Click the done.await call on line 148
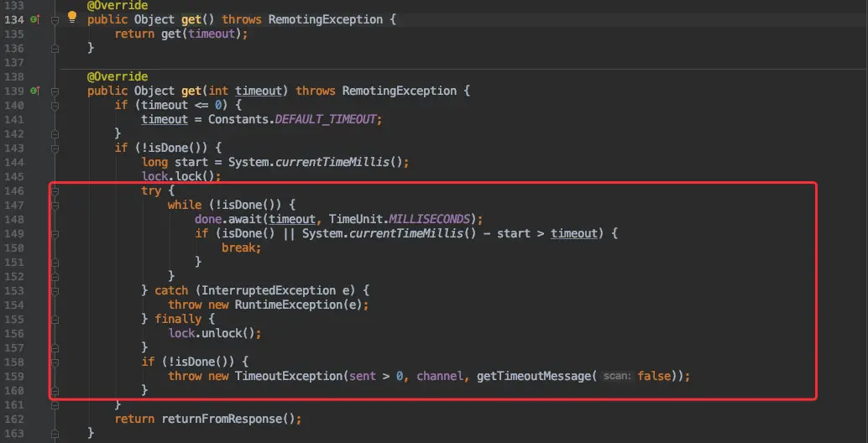 (228, 219)
